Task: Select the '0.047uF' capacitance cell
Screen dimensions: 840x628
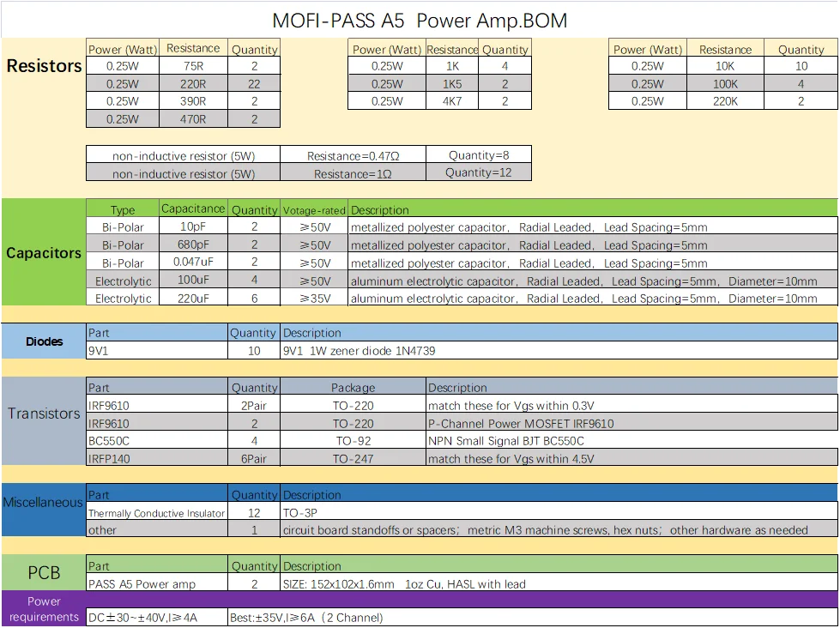Action: pos(193,262)
